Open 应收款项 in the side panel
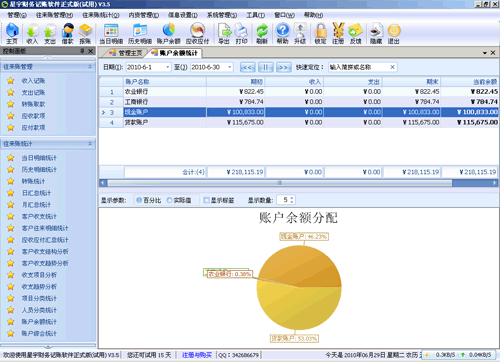The height and width of the screenshot is (362, 500). pos(33,116)
